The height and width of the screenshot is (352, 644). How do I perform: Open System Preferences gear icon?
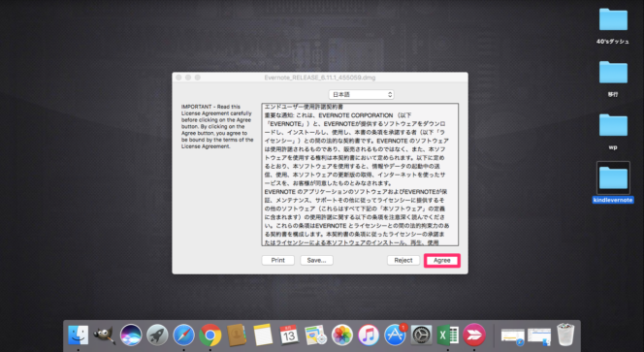pos(421,335)
